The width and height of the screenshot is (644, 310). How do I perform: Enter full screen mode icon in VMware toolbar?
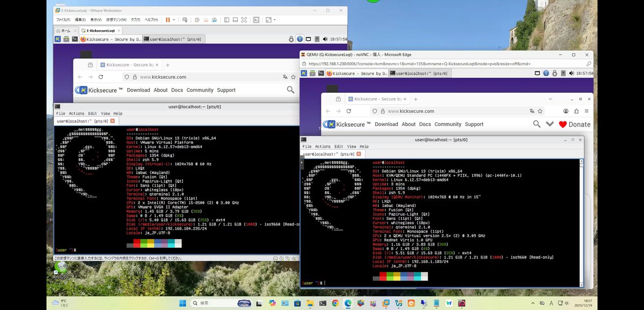[x=244, y=20]
